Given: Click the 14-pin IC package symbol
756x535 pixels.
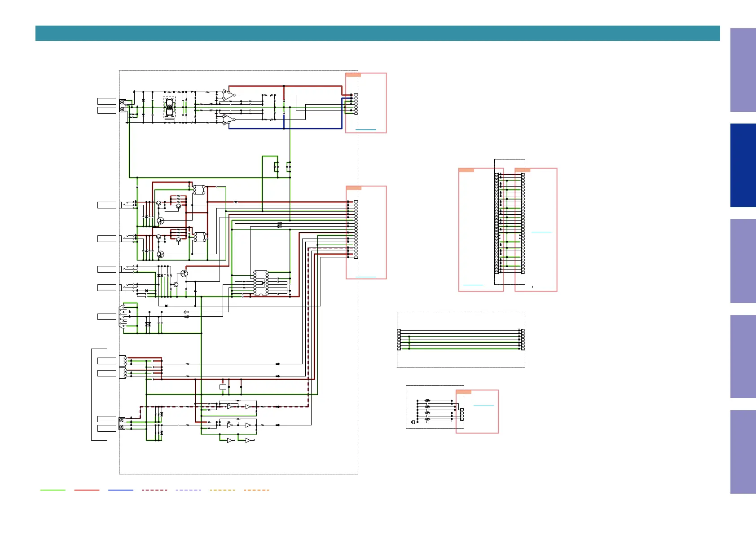Looking at the screenshot, I should coord(261,283).
